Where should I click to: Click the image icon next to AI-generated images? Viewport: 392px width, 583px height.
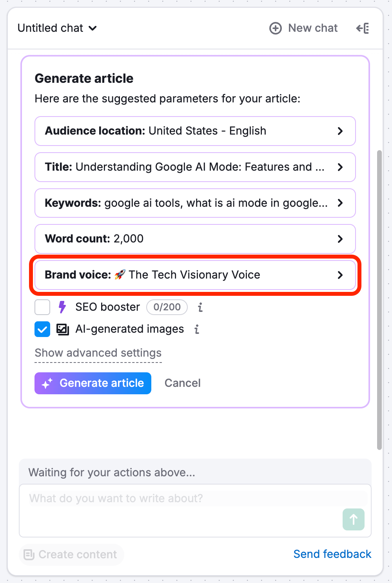pos(62,330)
